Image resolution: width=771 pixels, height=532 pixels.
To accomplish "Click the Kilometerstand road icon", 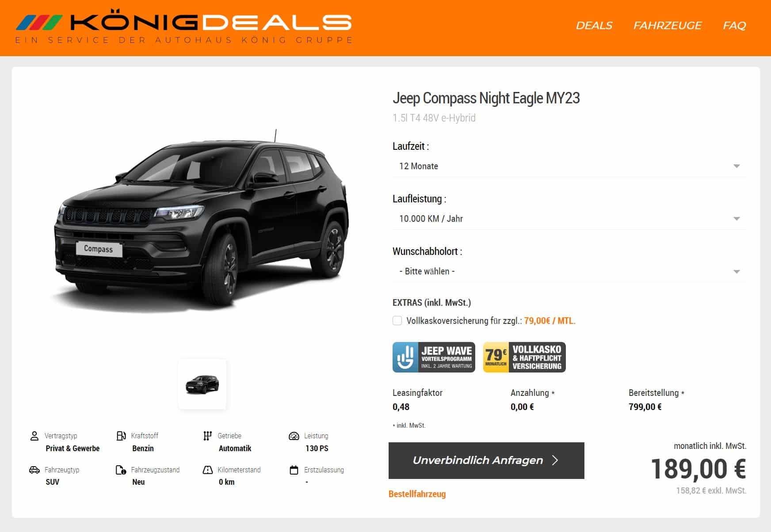I will coord(207,470).
